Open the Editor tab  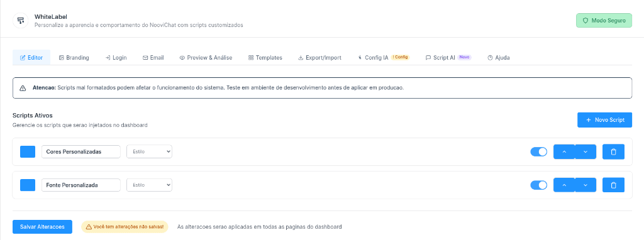coord(31,57)
